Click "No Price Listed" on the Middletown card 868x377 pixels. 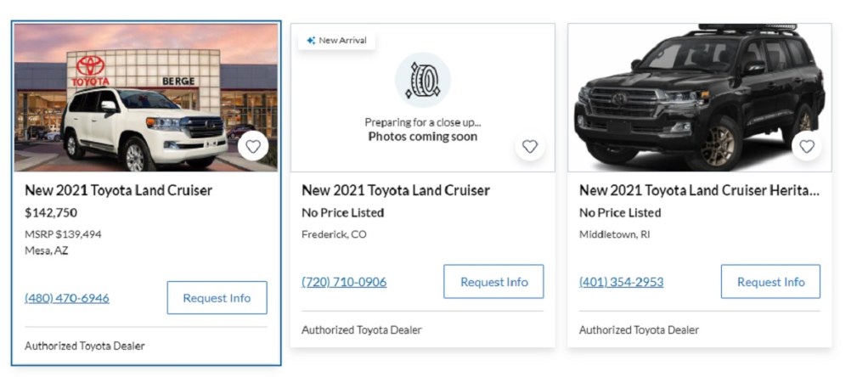[620, 212]
